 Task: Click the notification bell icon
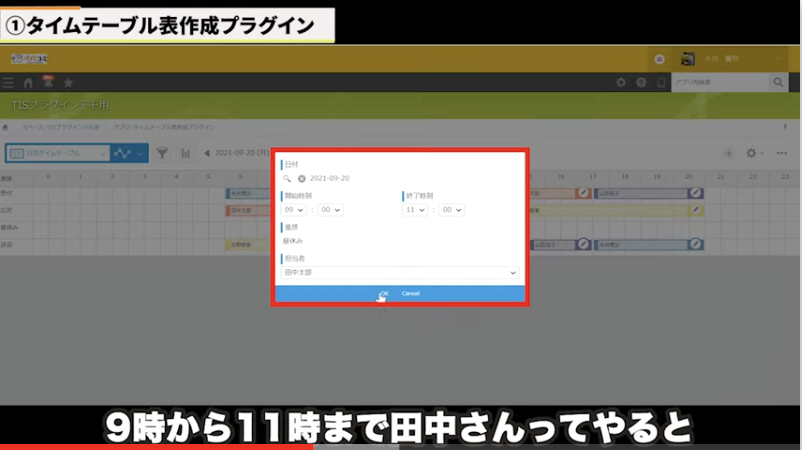pos(47,82)
